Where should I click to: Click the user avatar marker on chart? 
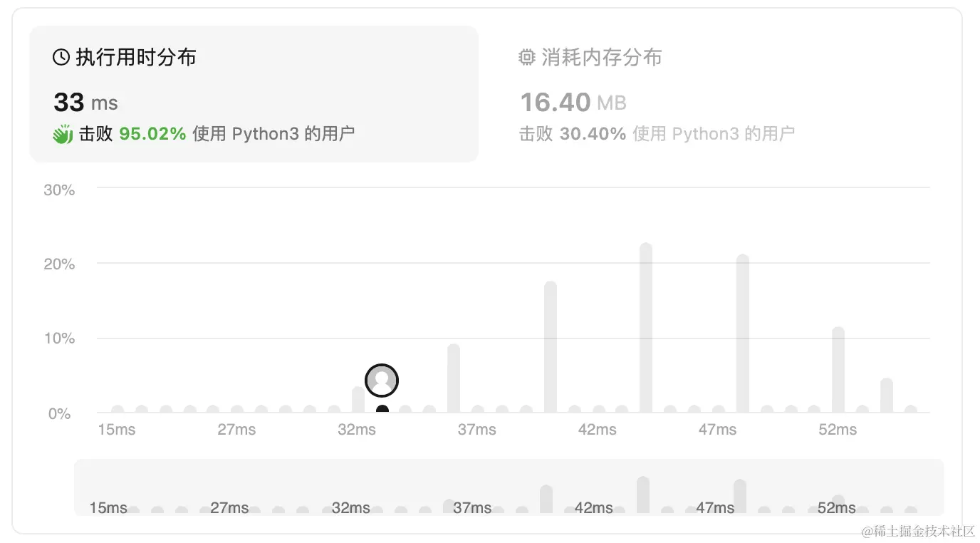pos(382,381)
